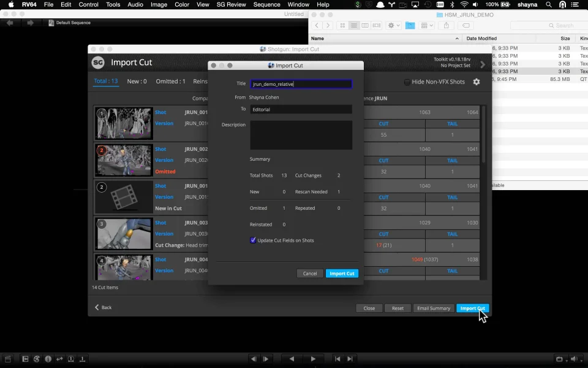Select the Omitted : 1 filter tab
Viewport: 588px width, 368px height.
[x=170, y=82]
